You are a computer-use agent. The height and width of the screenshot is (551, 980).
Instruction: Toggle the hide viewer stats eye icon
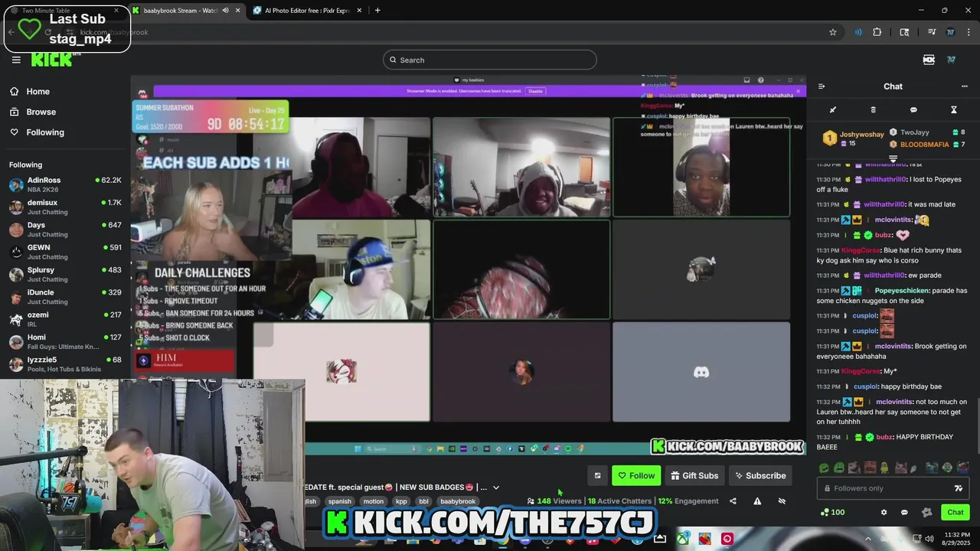(782, 501)
